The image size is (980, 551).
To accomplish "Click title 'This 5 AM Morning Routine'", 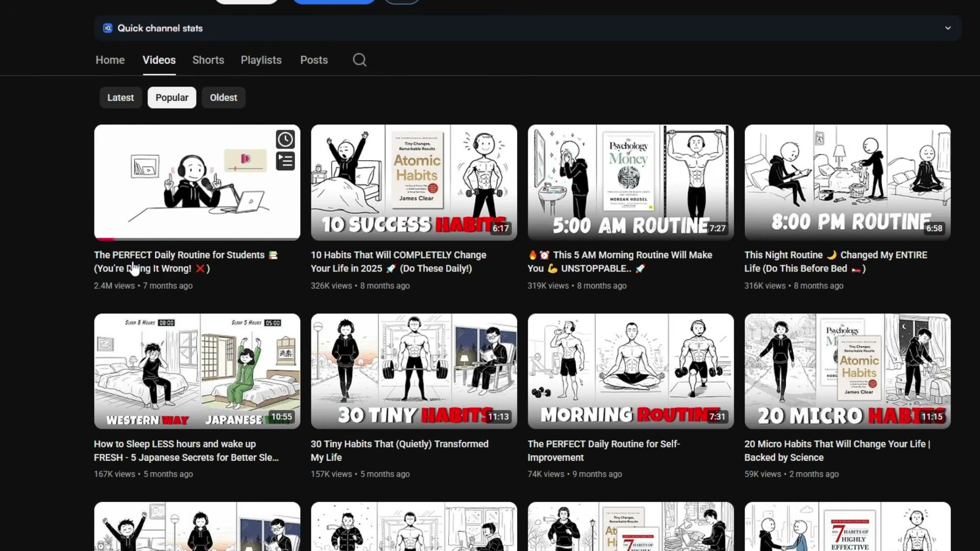I will coord(620,262).
